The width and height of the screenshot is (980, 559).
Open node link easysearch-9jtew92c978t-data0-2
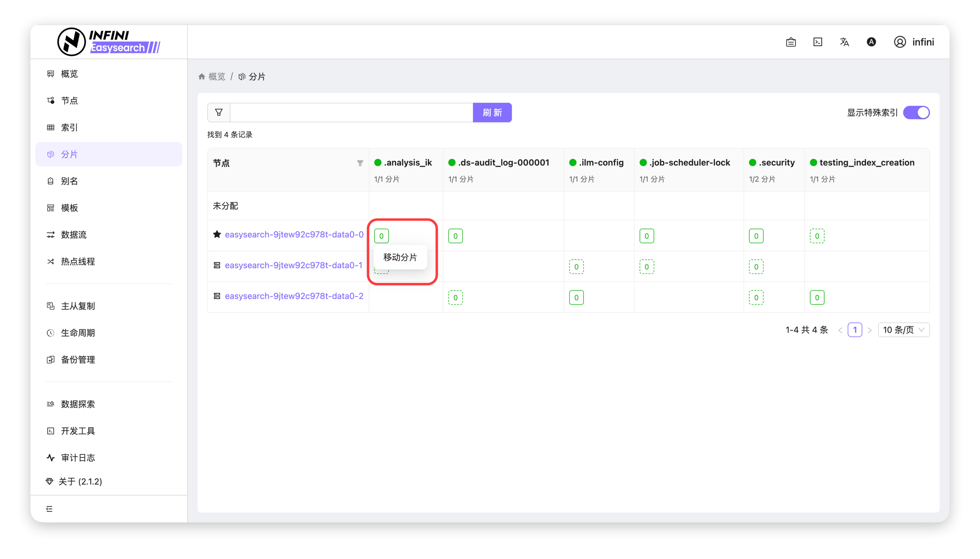tap(294, 296)
